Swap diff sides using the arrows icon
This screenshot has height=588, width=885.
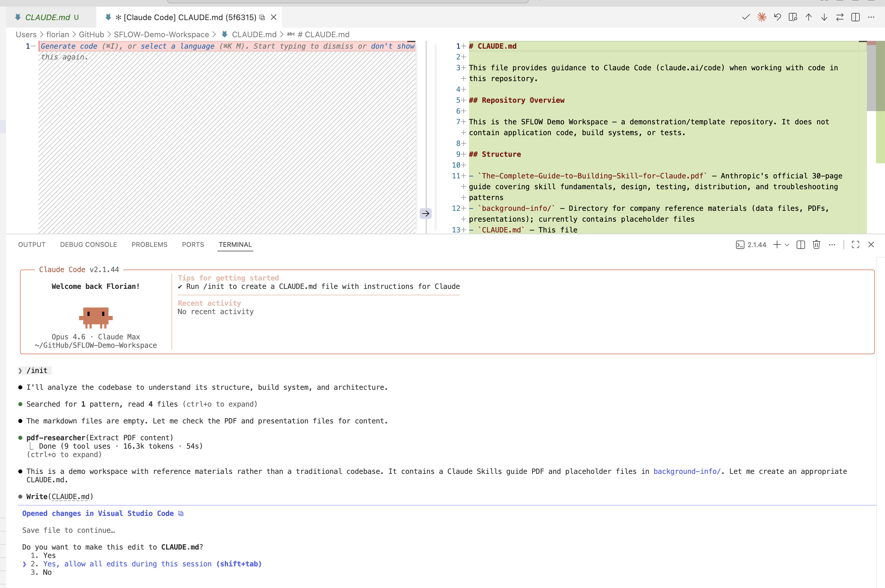click(x=840, y=17)
